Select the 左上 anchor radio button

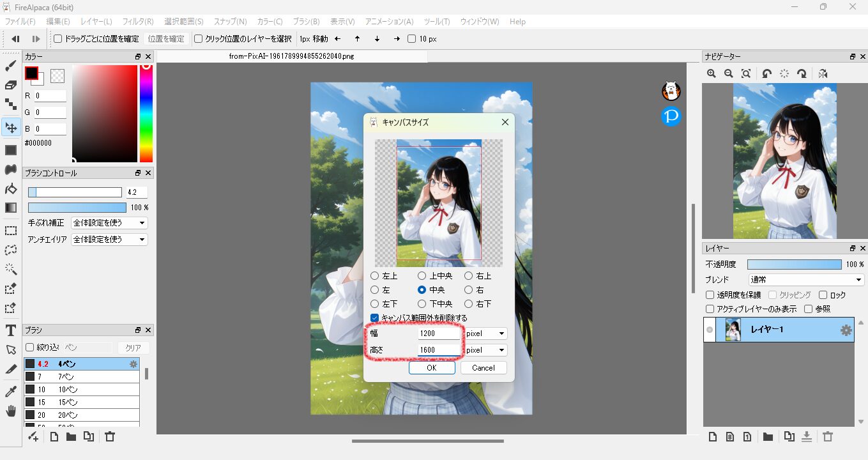375,276
